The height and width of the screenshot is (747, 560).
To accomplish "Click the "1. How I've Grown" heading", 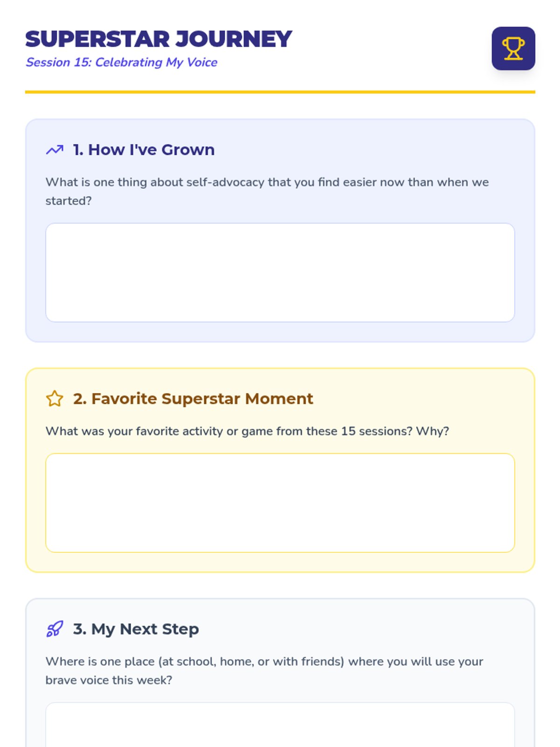I will [x=144, y=150].
